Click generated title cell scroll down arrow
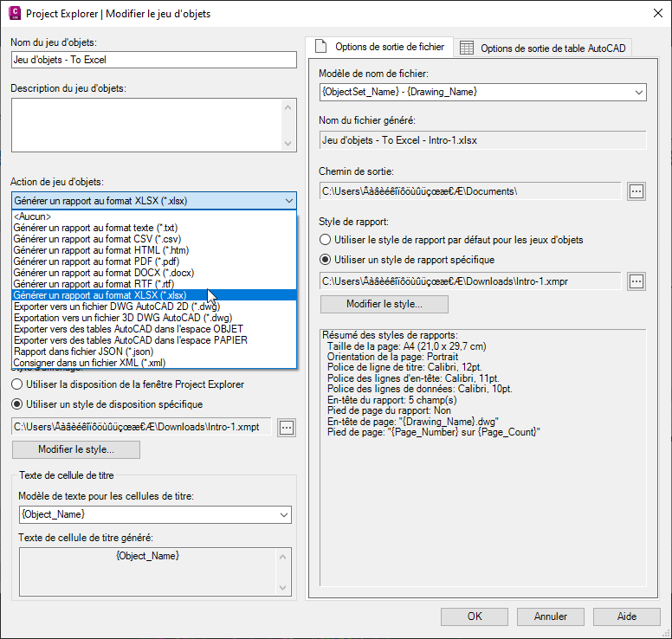Screen dimensions: 672x639 [283, 587]
